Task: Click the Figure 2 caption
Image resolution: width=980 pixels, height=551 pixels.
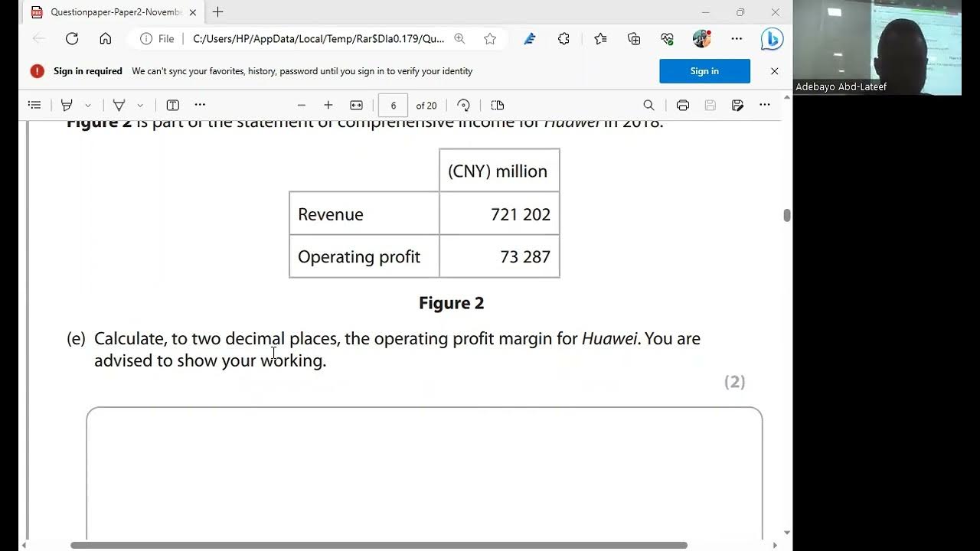Action: point(452,303)
